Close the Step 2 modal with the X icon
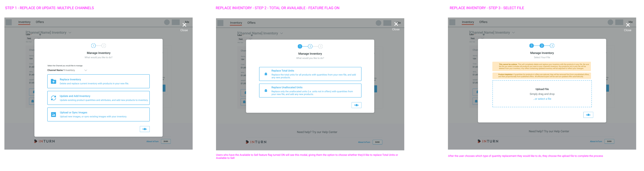The image size is (644, 171). (396, 24)
